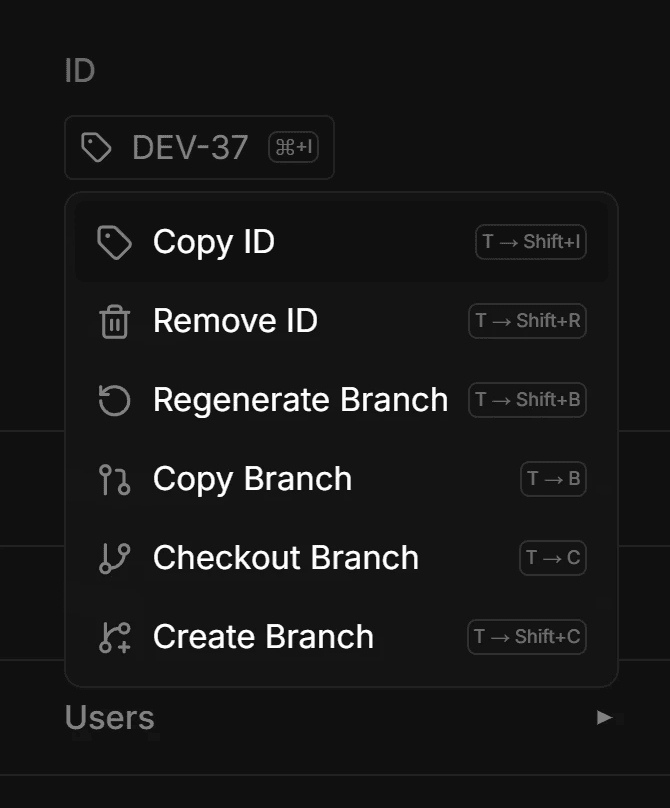This screenshot has height=808, width=670.
Task: Click the ⌘+I shortcut badge
Action: click(293, 147)
